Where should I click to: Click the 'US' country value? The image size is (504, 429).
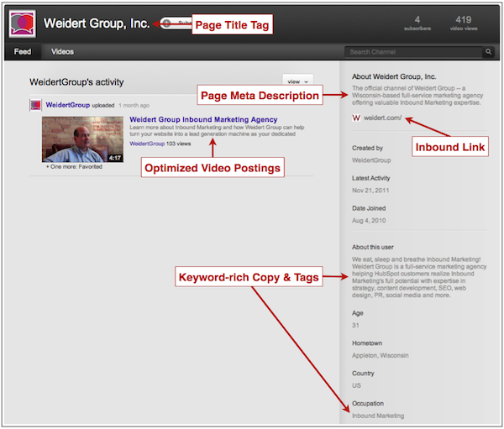356,385
